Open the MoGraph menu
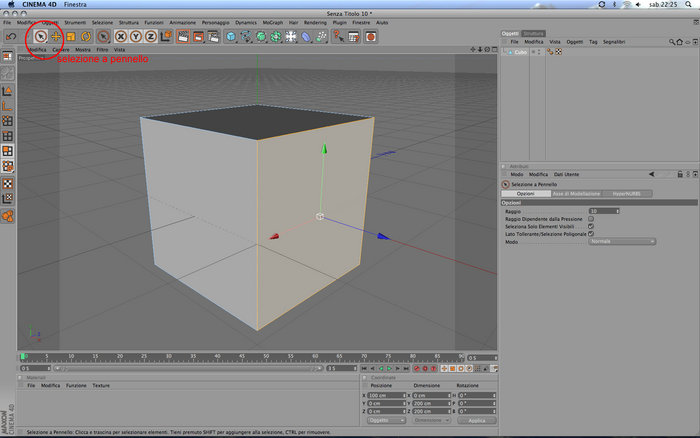Image resolution: width=700 pixels, height=438 pixels. pyautogui.click(x=272, y=22)
